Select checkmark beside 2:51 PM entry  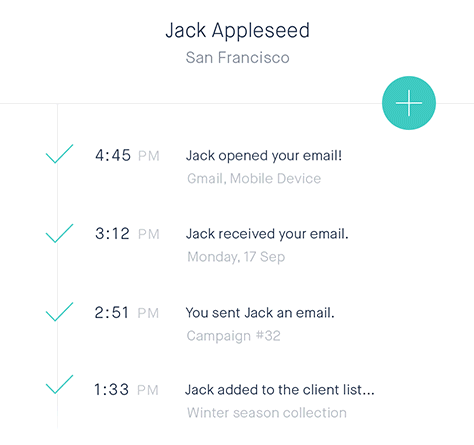[59, 312]
